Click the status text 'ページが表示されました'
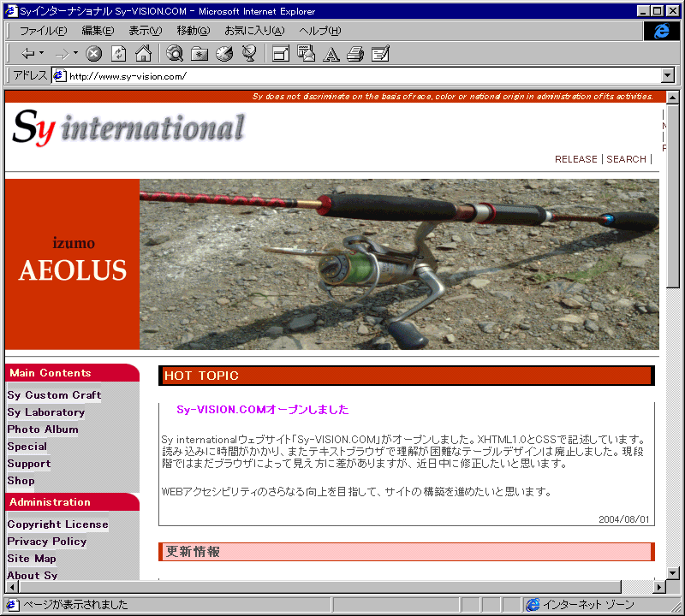 click(75, 605)
